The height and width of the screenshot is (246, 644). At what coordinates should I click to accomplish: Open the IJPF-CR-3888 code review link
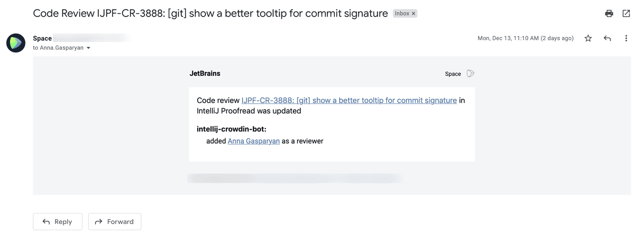[349, 101]
